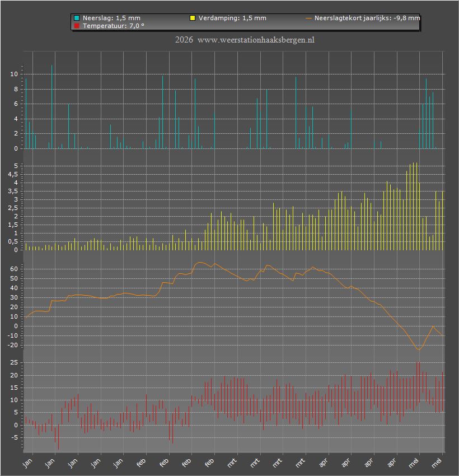The width and height of the screenshot is (459, 476).
Task: Click the last mei label on x-axis
Action: pos(437,463)
